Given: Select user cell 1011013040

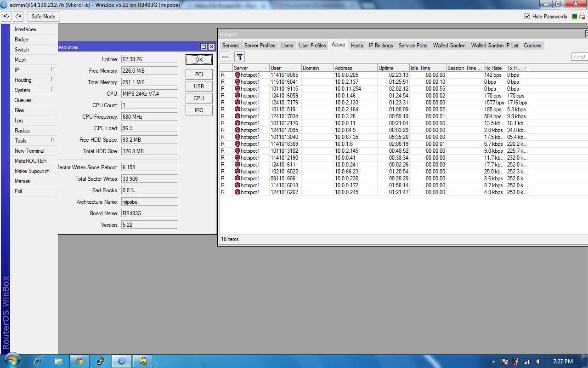Looking at the screenshot, I should (285, 137).
